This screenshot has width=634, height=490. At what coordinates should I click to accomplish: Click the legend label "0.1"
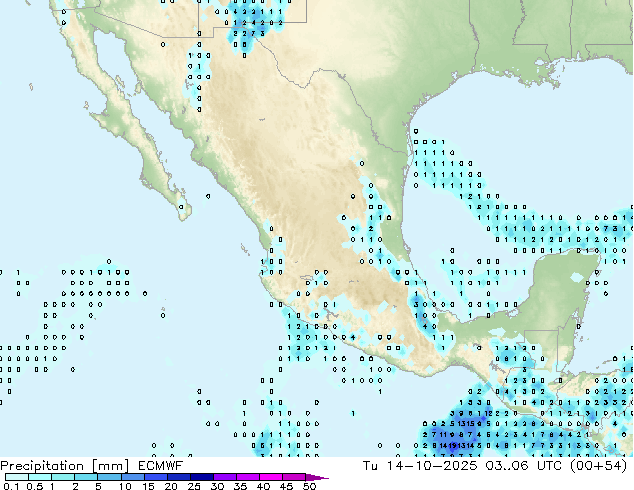[x=11, y=486]
